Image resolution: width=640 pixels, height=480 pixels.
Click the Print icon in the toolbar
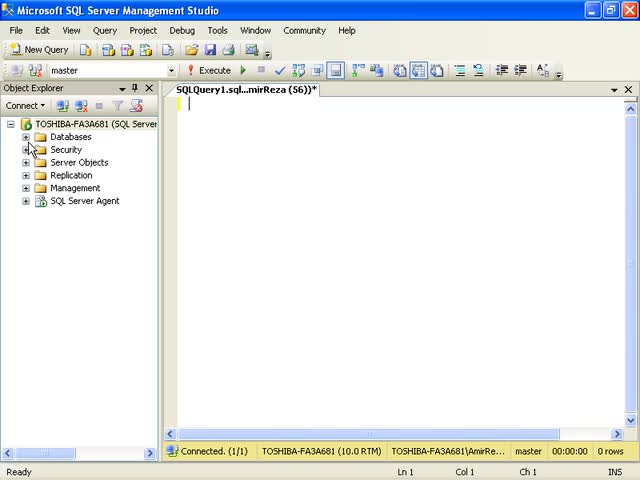(x=229, y=50)
